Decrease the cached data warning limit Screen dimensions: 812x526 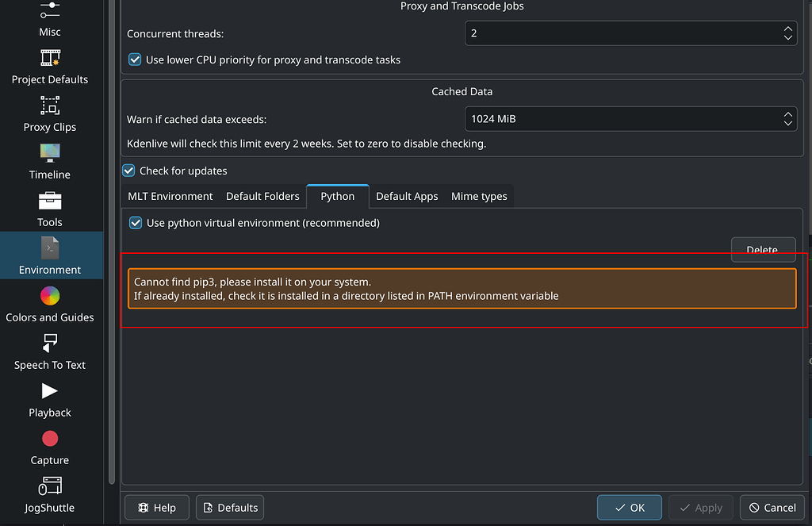[x=787, y=125]
